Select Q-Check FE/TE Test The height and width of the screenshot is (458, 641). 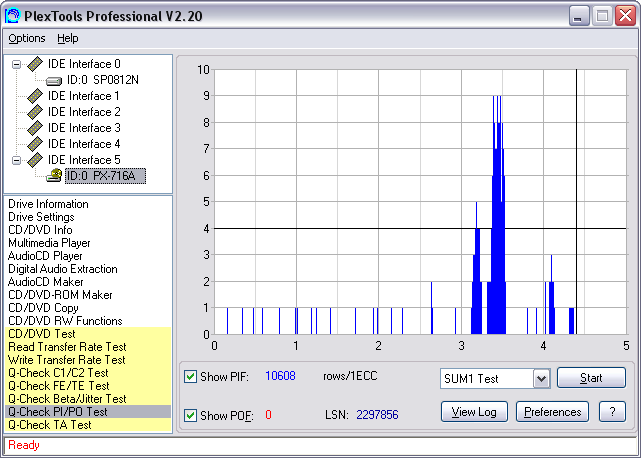[x=88, y=386]
